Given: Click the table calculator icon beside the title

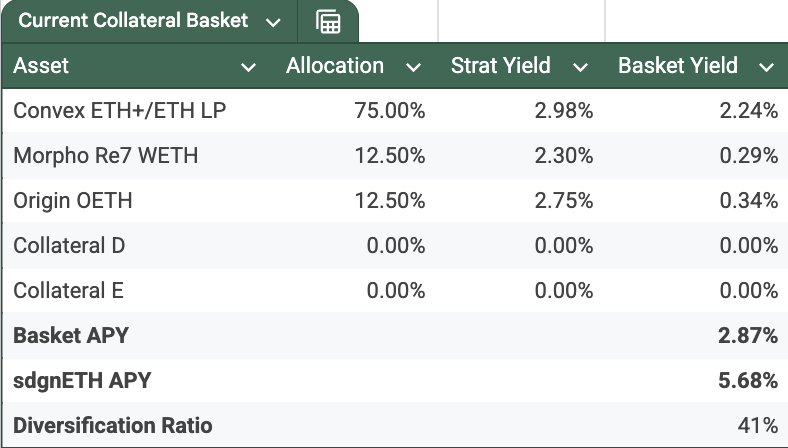Looking at the screenshot, I should (x=328, y=22).
